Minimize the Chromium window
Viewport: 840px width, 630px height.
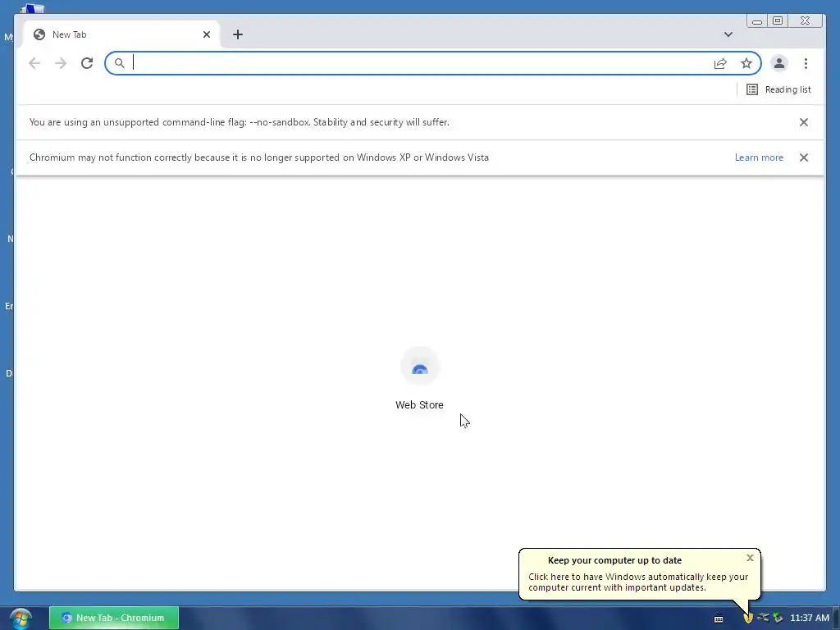click(x=757, y=21)
